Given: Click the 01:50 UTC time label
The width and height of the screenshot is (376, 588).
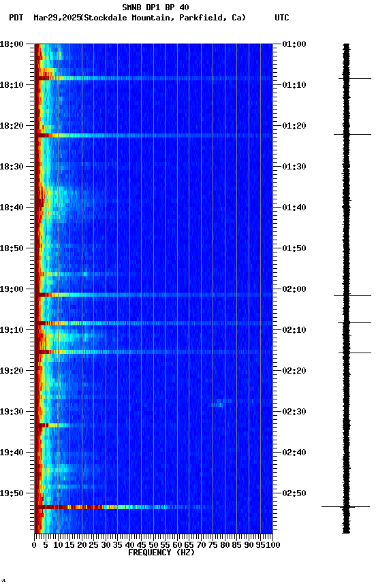Looking at the screenshot, I should (x=294, y=248).
